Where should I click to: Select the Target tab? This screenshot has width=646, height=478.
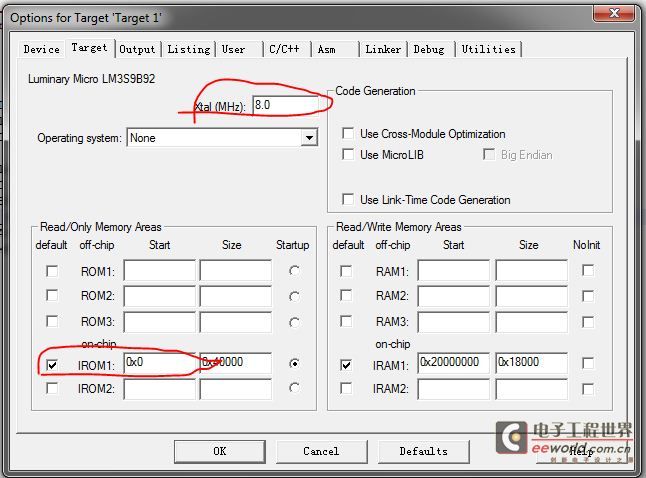coord(89,47)
